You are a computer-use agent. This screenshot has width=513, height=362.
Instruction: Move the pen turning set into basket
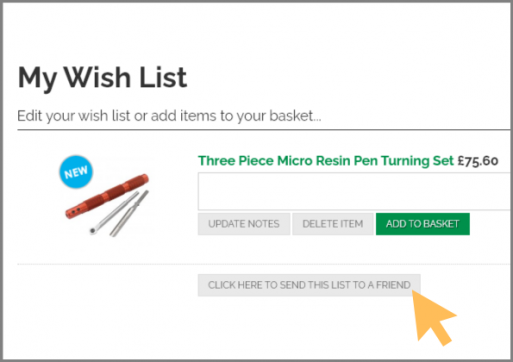point(423,224)
